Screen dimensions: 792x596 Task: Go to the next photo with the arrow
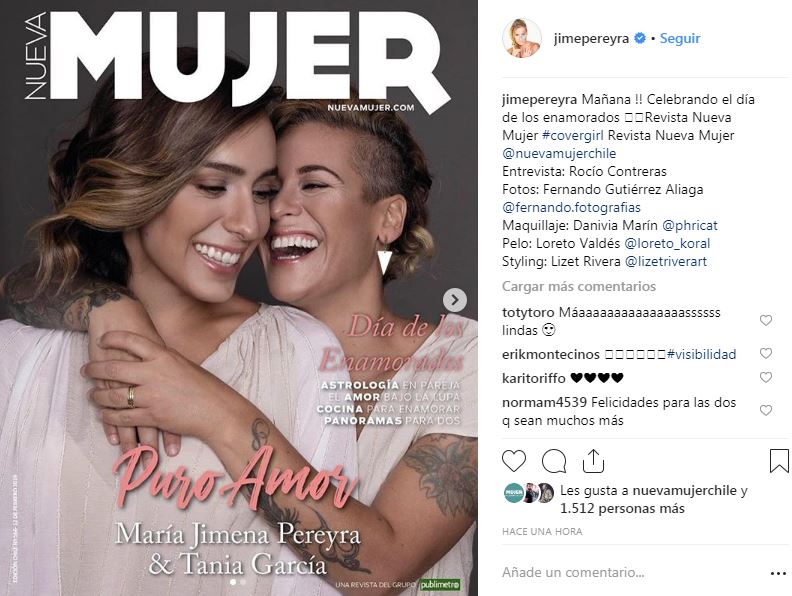pyautogui.click(x=455, y=300)
